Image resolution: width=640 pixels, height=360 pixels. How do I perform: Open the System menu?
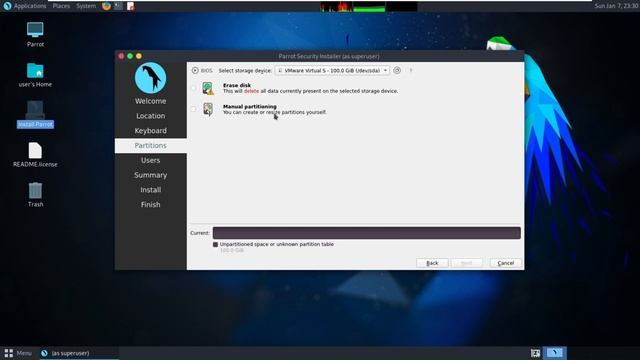click(86, 6)
